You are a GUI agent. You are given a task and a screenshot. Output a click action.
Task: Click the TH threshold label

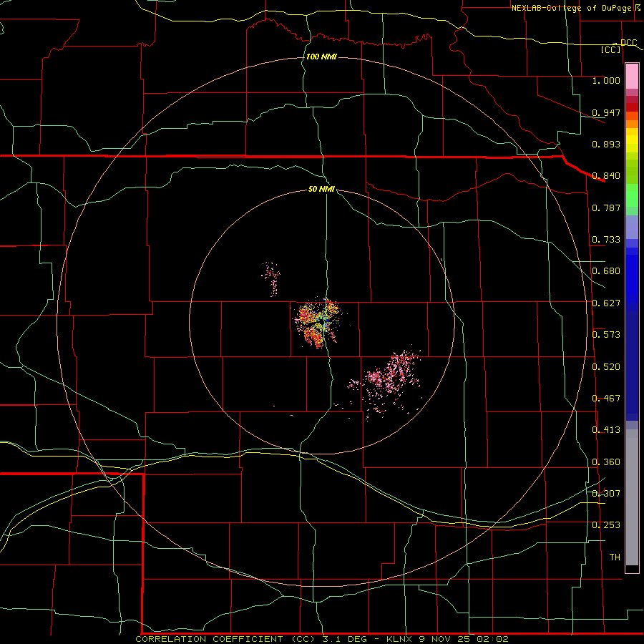(x=615, y=557)
